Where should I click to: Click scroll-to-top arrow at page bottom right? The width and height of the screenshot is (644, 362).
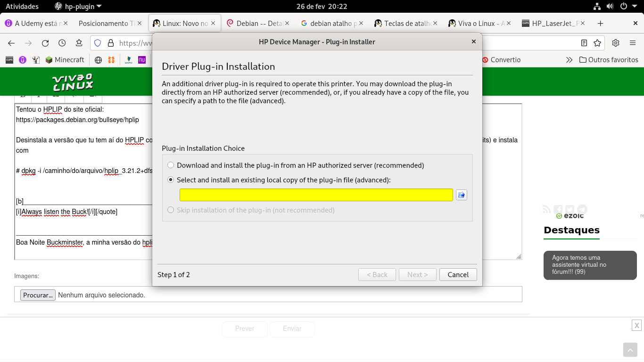tap(630, 350)
